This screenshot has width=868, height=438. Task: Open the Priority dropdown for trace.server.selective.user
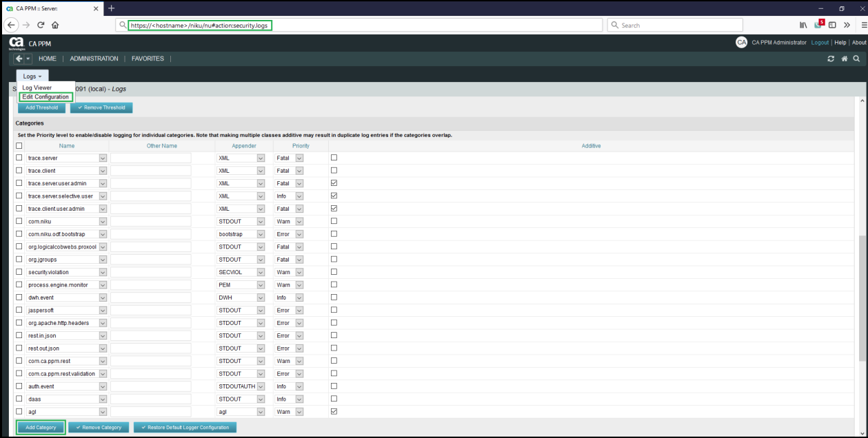[299, 196]
